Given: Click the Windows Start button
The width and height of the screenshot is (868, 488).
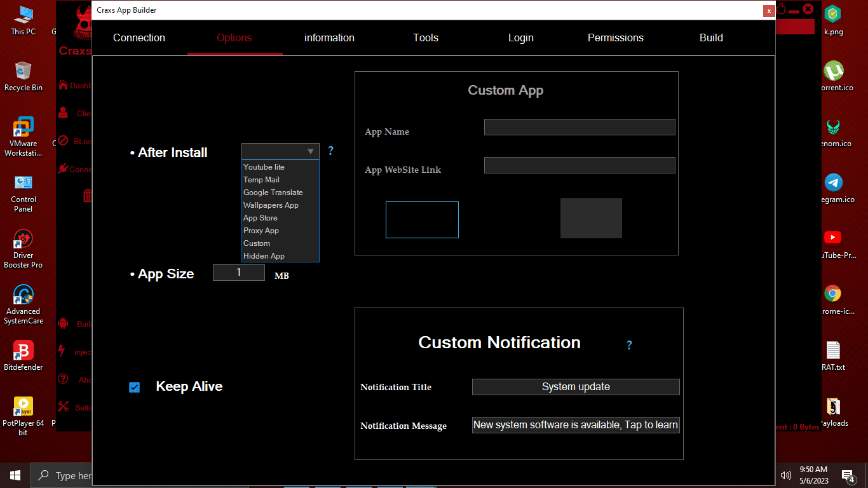Looking at the screenshot, I should point(15,475).
